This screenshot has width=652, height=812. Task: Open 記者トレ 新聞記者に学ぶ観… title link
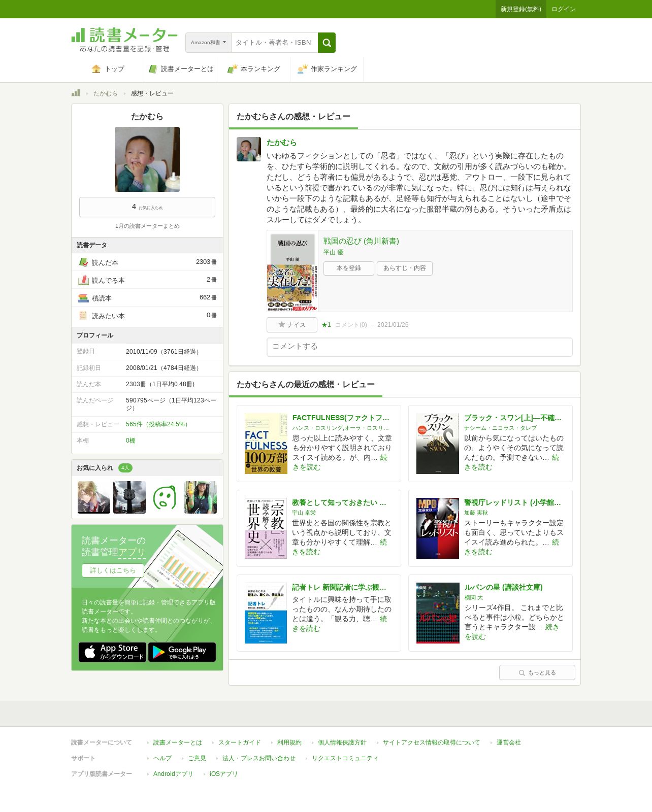coord(339,587)
